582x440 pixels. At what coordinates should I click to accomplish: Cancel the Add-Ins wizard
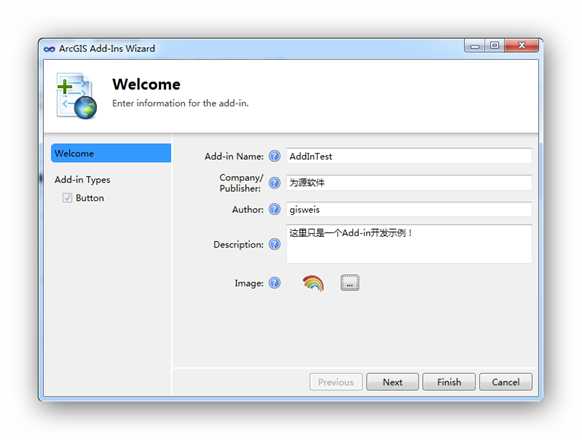[506, 382]
